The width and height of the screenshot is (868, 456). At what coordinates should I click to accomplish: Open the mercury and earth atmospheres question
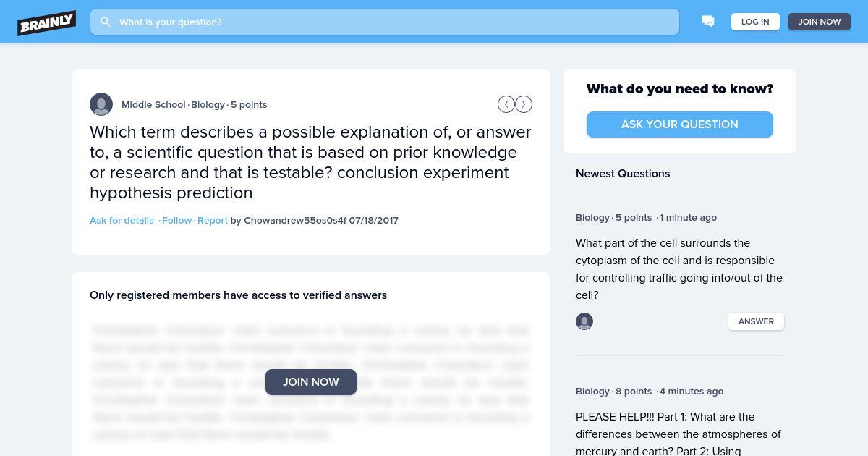click(x=678, y=434)
